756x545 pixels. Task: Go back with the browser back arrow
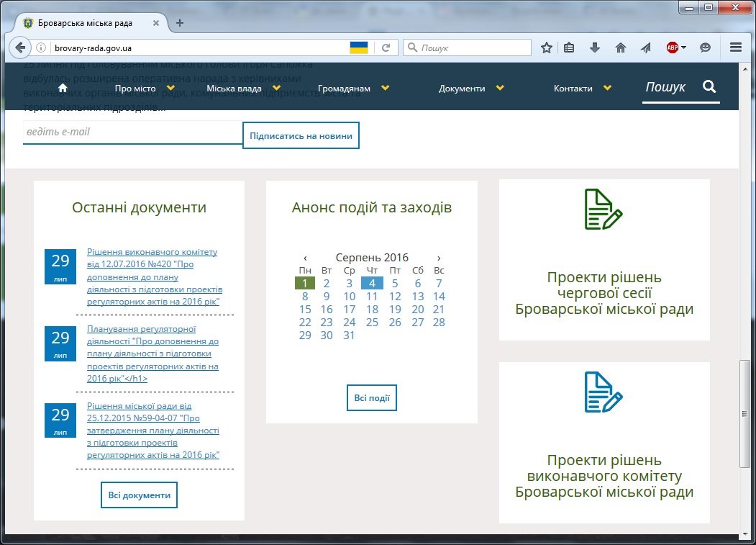point(20,48)
